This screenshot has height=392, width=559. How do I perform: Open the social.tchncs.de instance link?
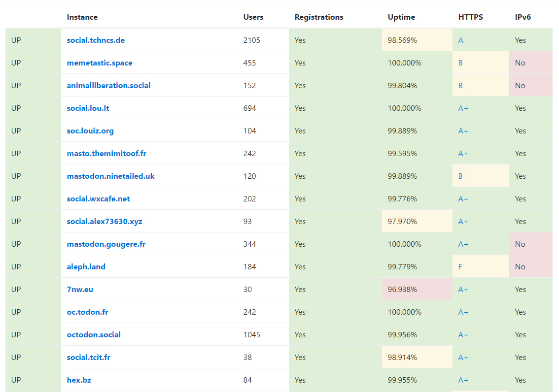(96, 40)
